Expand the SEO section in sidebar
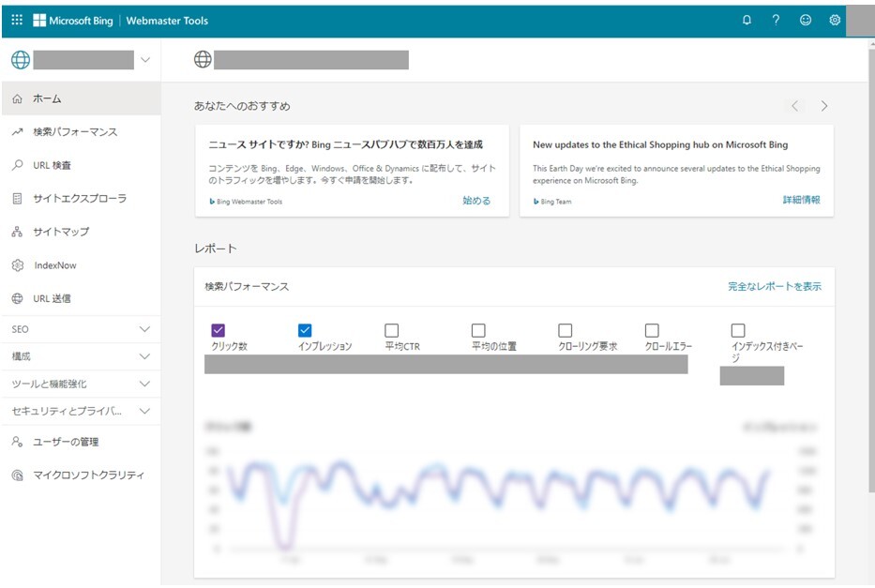This screenshot has height=588, width=875. (144, 329)
